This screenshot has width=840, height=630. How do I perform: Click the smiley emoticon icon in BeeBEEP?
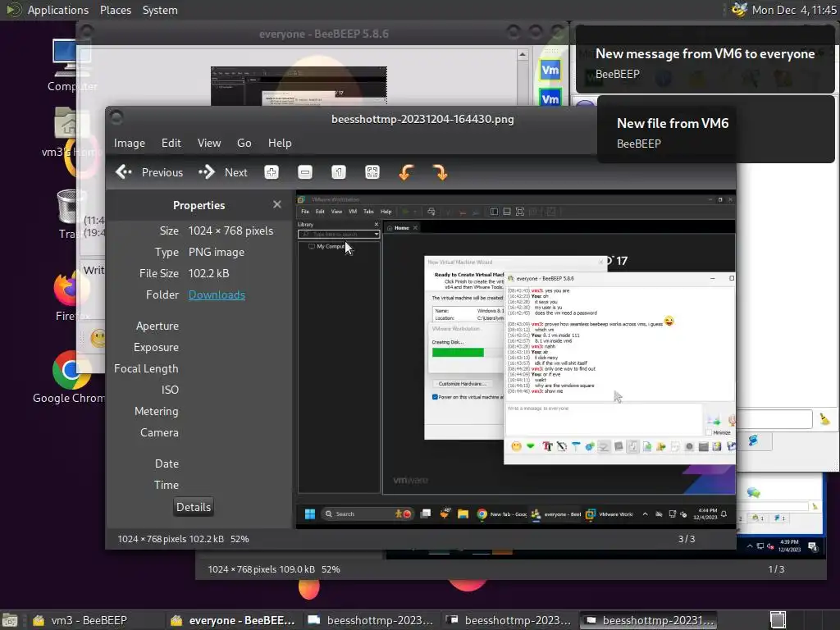(x=98, y=338)
